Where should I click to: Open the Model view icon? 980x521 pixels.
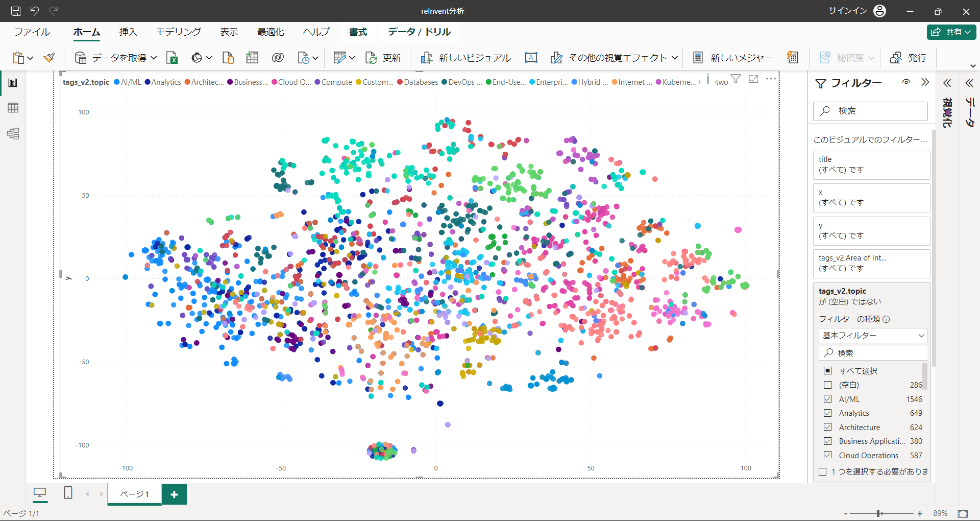pyautogui.click(x=13, y=134)
